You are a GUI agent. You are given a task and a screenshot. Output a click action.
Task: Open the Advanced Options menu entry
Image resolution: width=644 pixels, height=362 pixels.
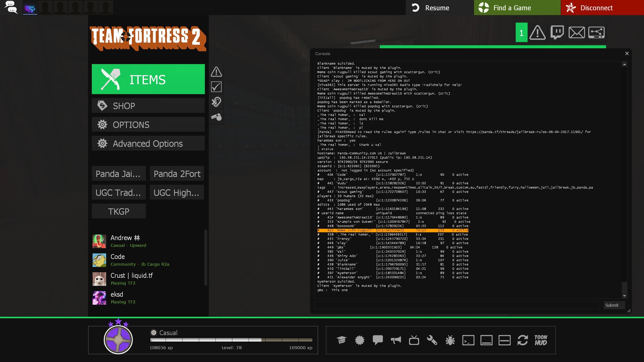coord(148,144)
